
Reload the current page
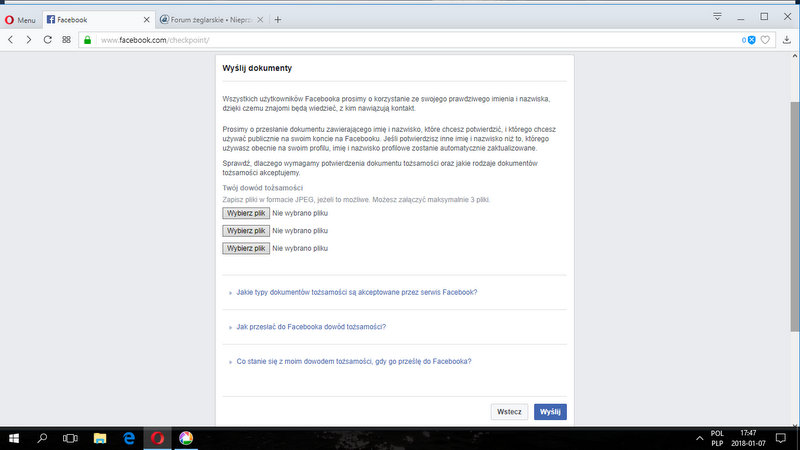(x=47, y=40)
